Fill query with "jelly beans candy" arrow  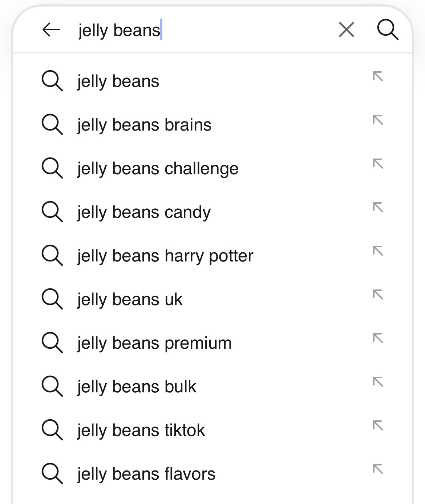pyautogui.click(x=378, y=208)
